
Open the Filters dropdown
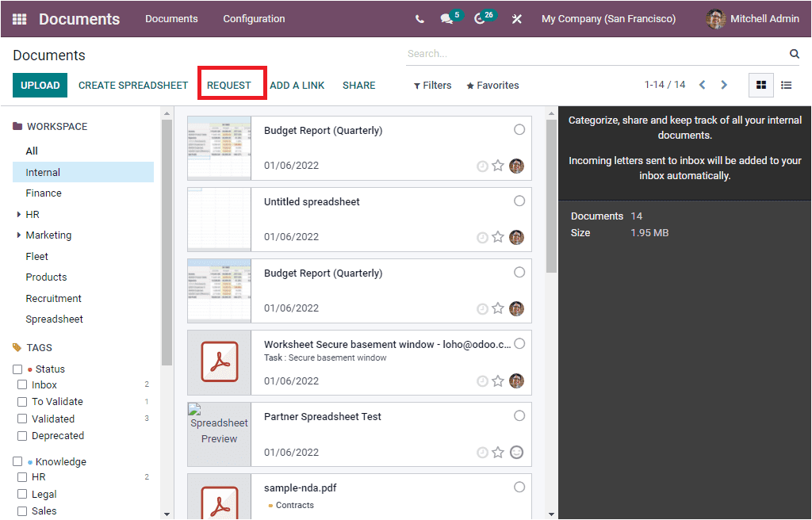[432, 86]
